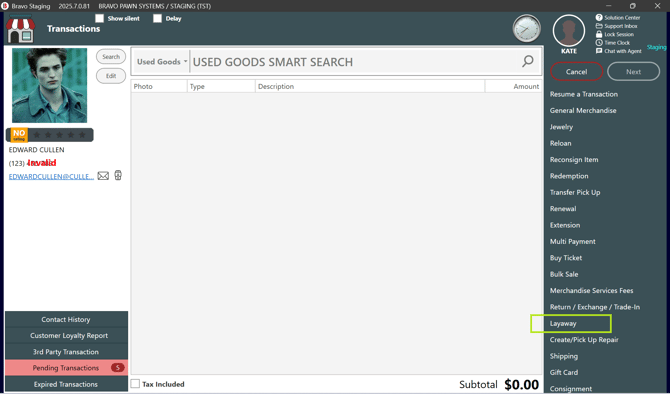670x394 pixels.
Task: Select Layaway
Action: 563,323
